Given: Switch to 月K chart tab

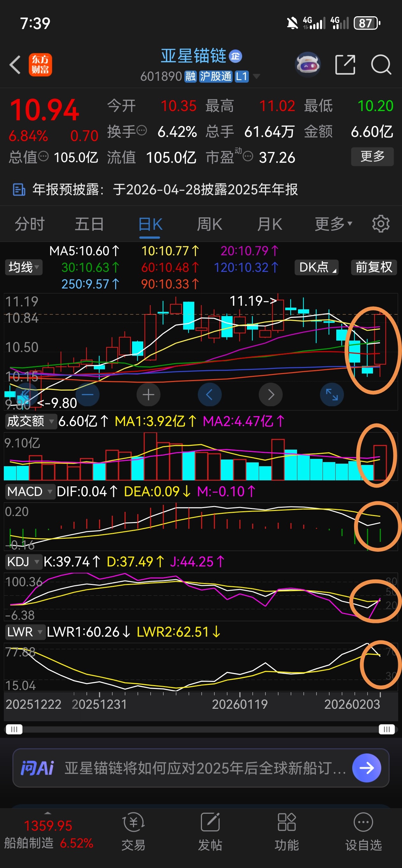Looking at the screenshot, I should (x=269, y=224).
